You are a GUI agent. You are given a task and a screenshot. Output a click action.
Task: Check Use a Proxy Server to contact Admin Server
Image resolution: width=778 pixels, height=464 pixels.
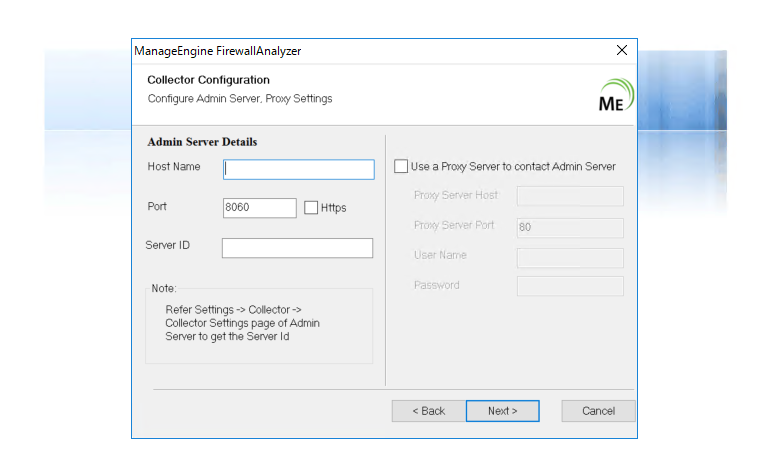point(401,166)
